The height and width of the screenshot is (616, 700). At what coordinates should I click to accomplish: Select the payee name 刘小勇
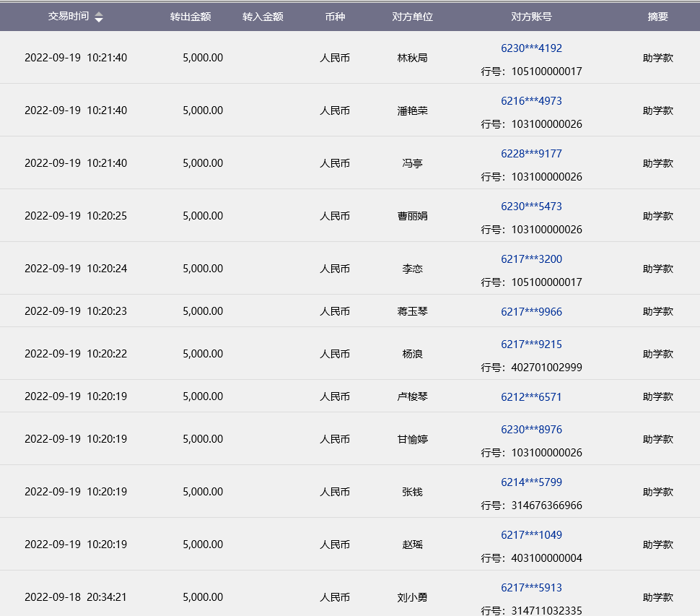[x=412, y=597]
